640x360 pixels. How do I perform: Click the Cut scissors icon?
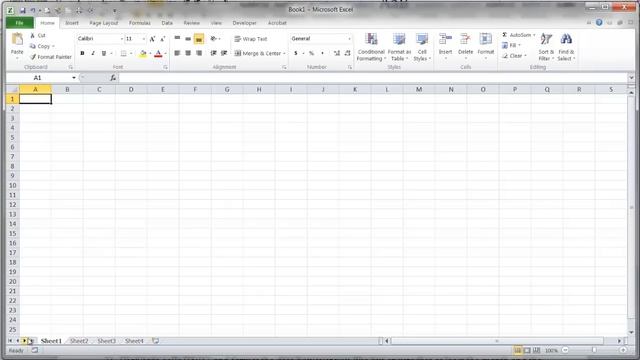click(x=33, y=36)
